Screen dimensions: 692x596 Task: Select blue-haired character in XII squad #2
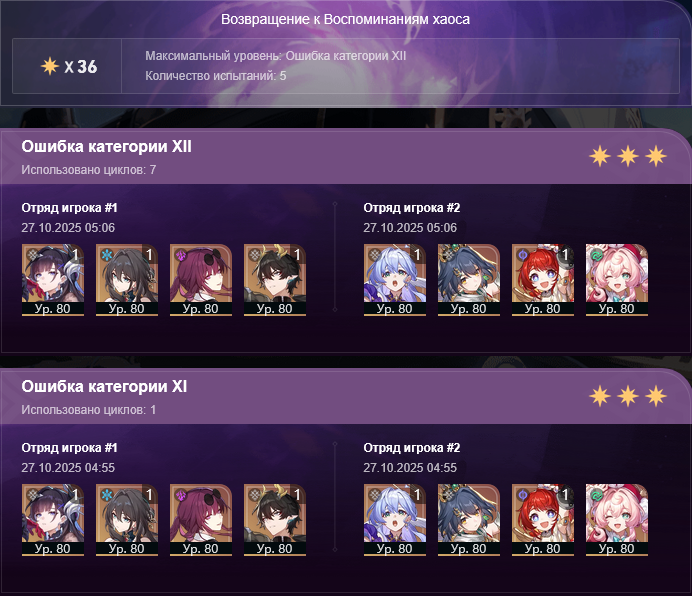coord(395,279)
